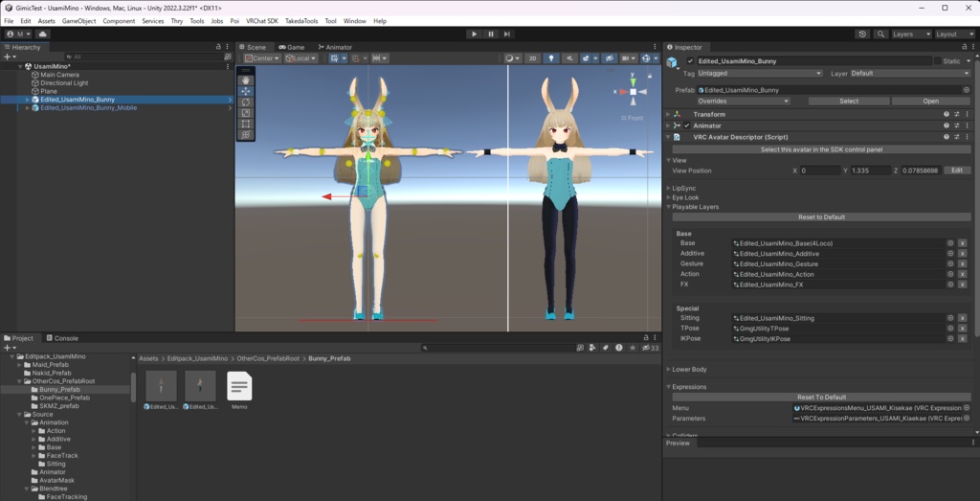Image resolution: width=980 pixels, height=501 pixels.
Task: Click the prefab Open button
Action: (x=930, y=101)
